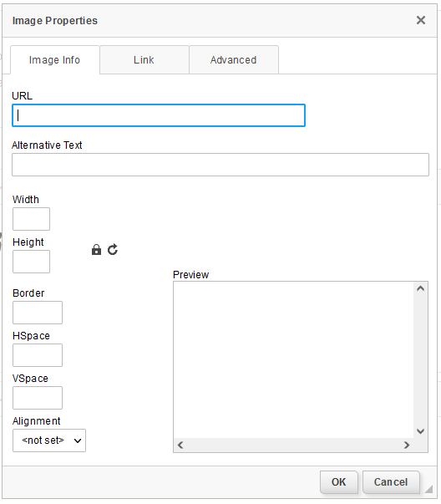Click the dialog resize grip corner
The image size is (441, 504).
pyautogui.click(x=428, y=489)
